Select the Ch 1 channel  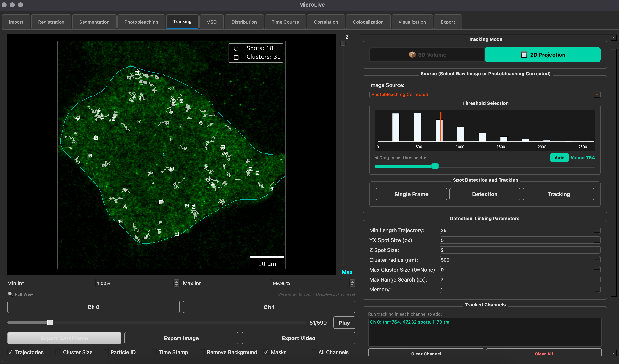[x=269, y=307]
